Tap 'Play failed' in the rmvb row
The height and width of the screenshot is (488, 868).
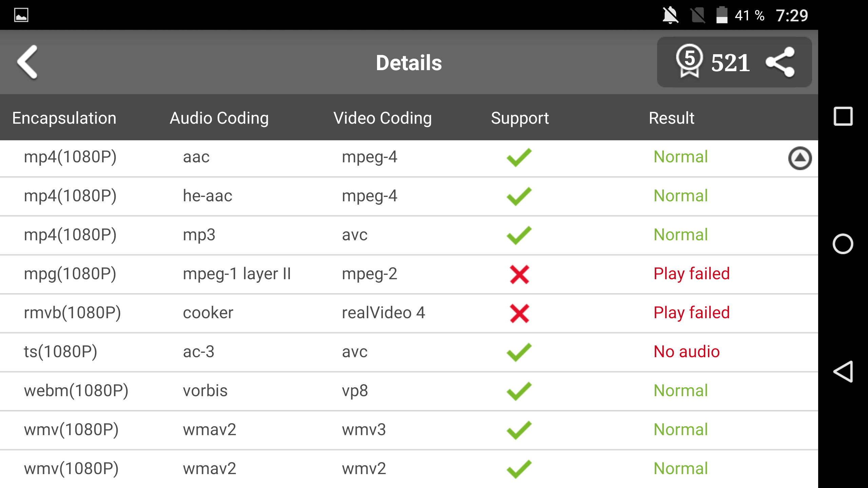(692, 312)
